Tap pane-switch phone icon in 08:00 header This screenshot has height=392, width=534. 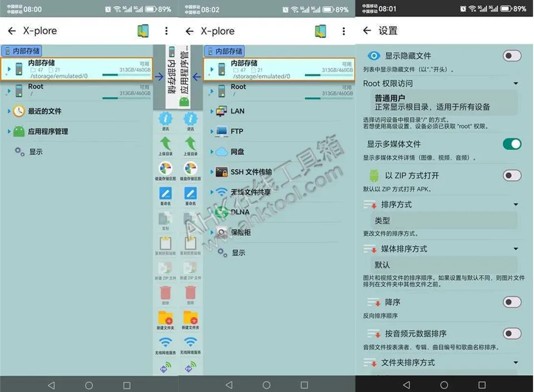click(143, 31)
